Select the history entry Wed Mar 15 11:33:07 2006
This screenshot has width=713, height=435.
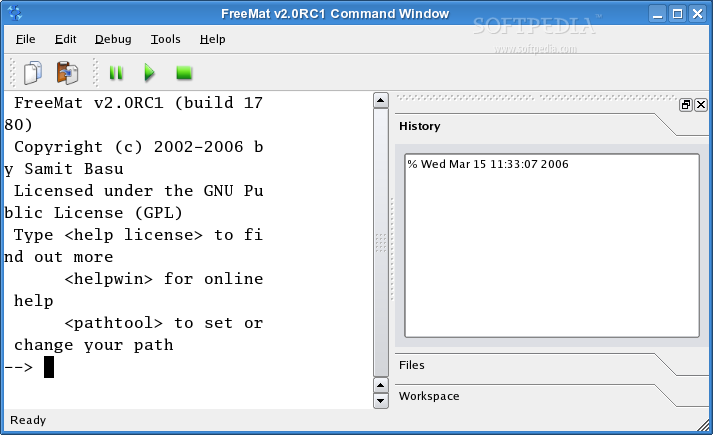[488, 164]
